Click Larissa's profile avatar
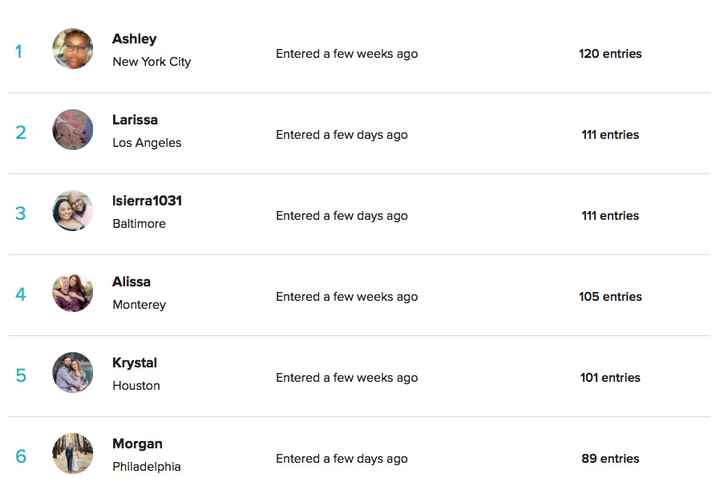720x490 pixels. point(73,130)
